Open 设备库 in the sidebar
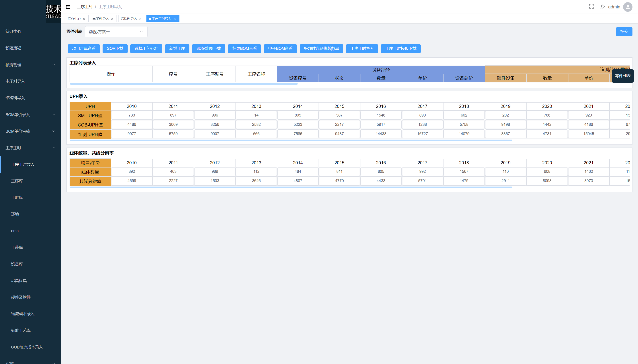638x364 pixels. click(30, 264)
